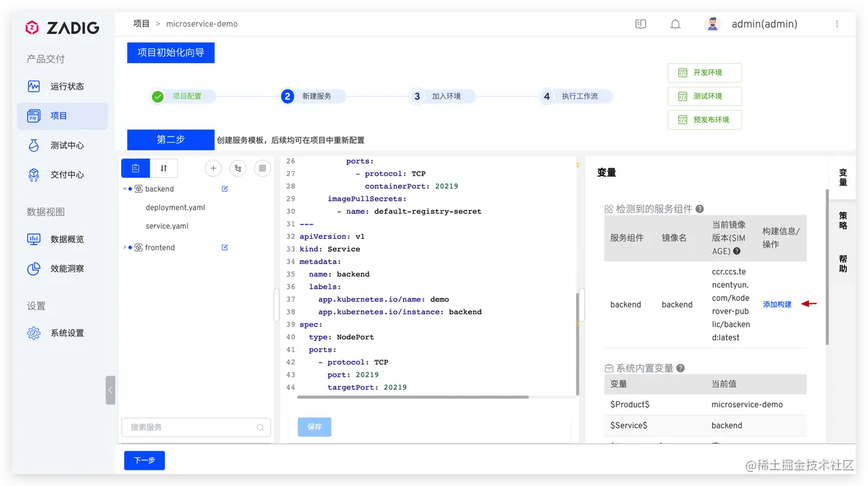Viewport: 868px width, 486px height.
Task: Click the 搜索服务 search field
Action: pyautogui.click(x=196, y=427)
